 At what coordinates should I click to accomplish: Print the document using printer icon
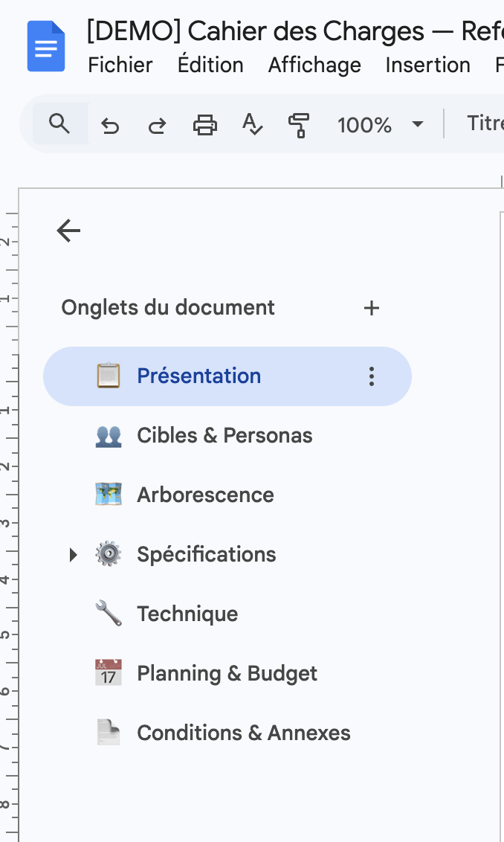[205, 124]
